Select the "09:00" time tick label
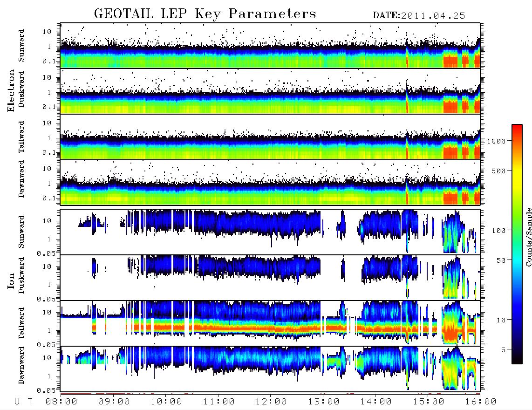Image resolution: width=532 pixels, height=410 pixels. coord(114,402)
